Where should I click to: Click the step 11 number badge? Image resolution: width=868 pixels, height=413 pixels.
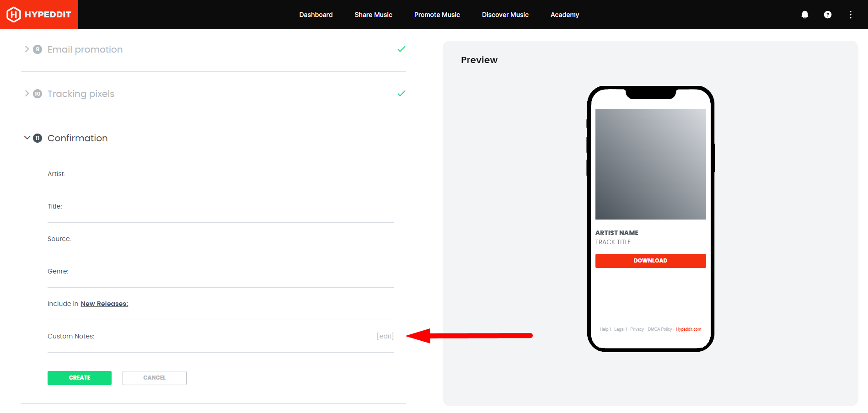pyautogui.click(x=38, y=138)
